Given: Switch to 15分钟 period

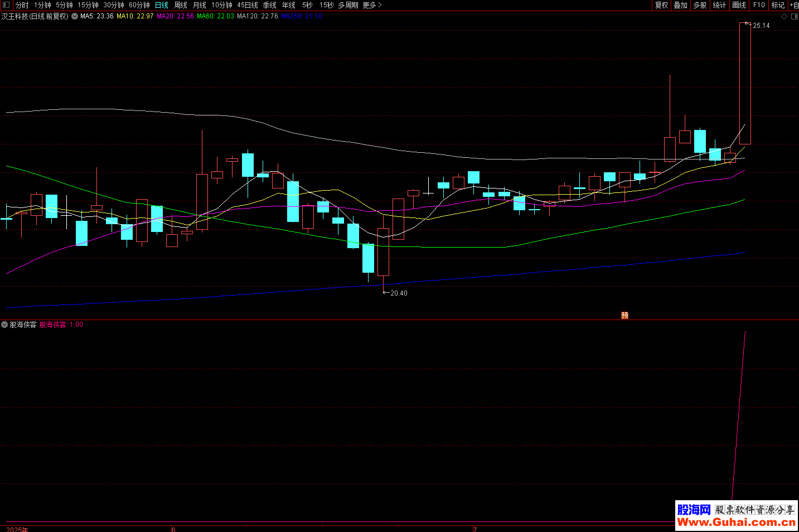Looking at the screenshot, I should pyautogui.click(x=88, y=5).
